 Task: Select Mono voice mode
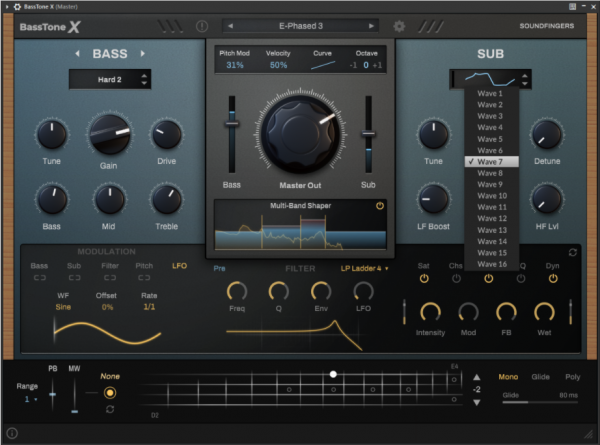508,377
